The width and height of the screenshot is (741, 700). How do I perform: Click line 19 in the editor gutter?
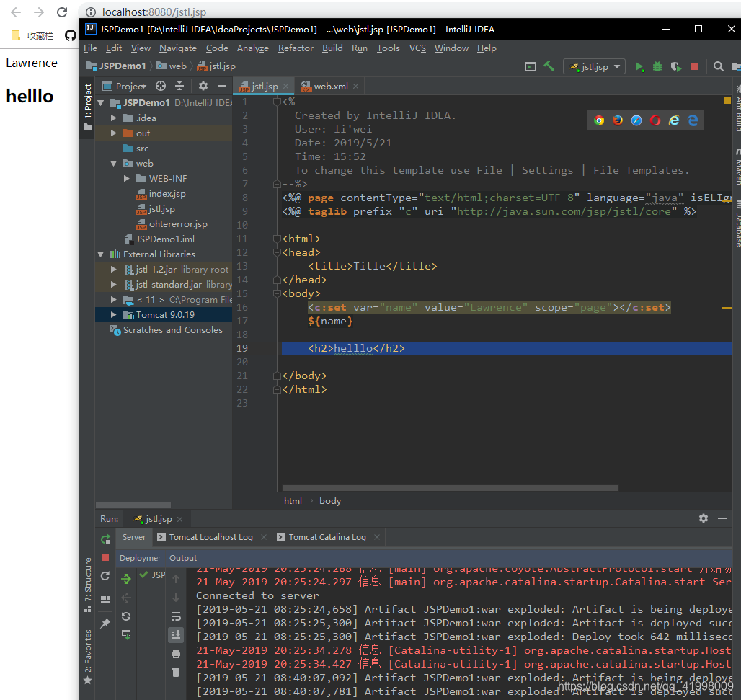coord(242,348)
